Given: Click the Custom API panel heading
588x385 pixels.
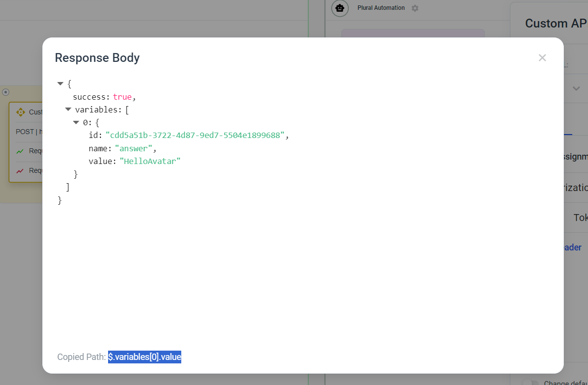Looking at the screenshot, I should coord(556,23).
